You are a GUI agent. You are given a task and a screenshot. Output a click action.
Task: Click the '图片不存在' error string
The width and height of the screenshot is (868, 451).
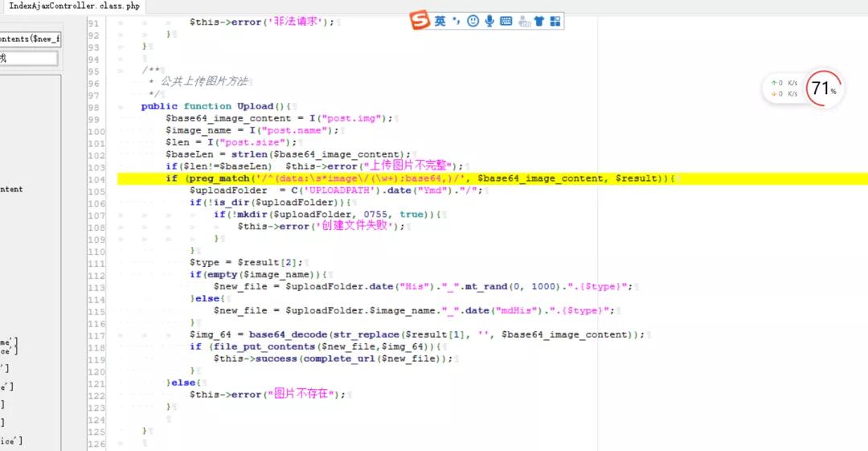point(302,394)
